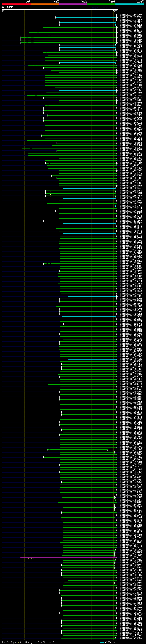Open hit UniRef100_A9NUH5
This screenshot has height=644, width=146.
pos(131,42)
